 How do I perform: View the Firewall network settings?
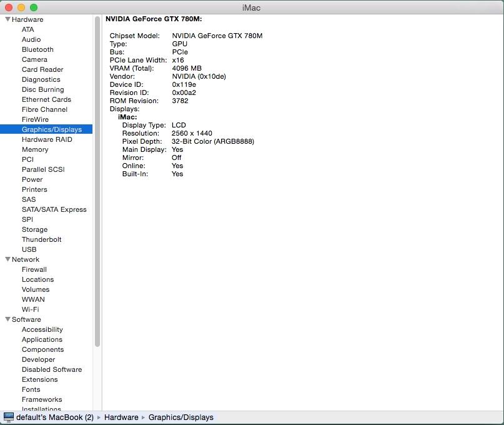coord(34,269)
